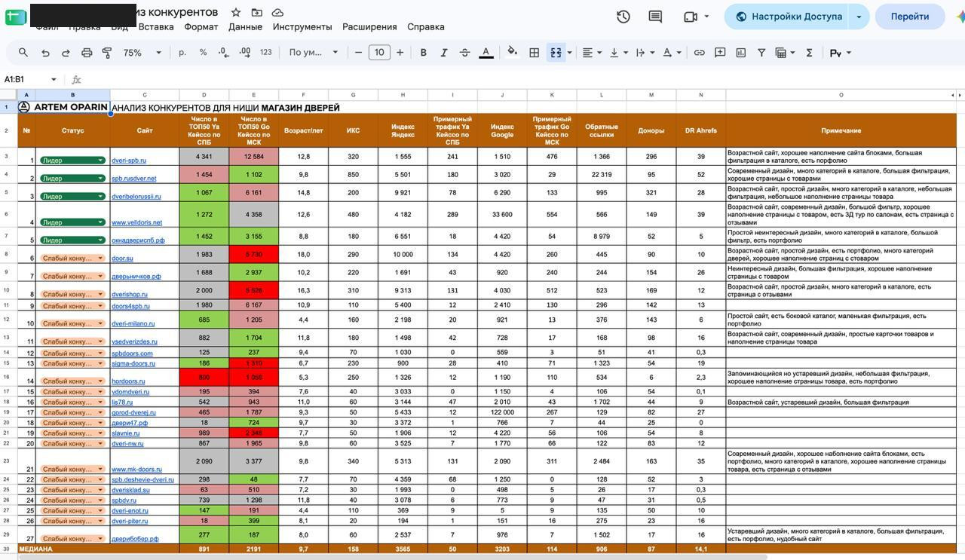
Task: Open the fill color picker
Action: 513,53
